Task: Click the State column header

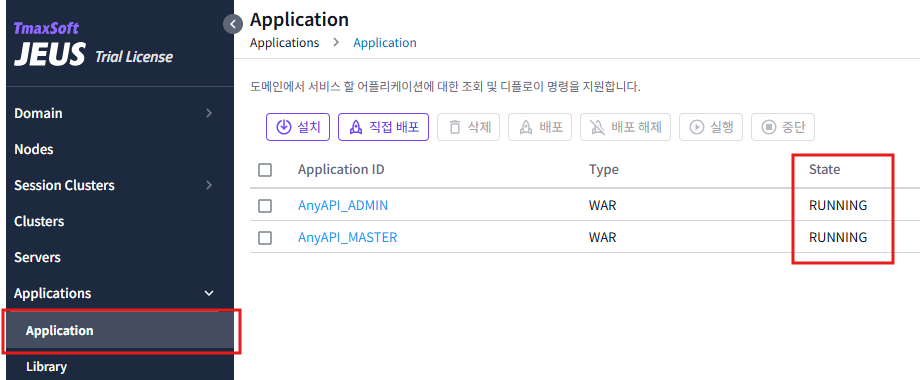Action: [x=824, y=170]
